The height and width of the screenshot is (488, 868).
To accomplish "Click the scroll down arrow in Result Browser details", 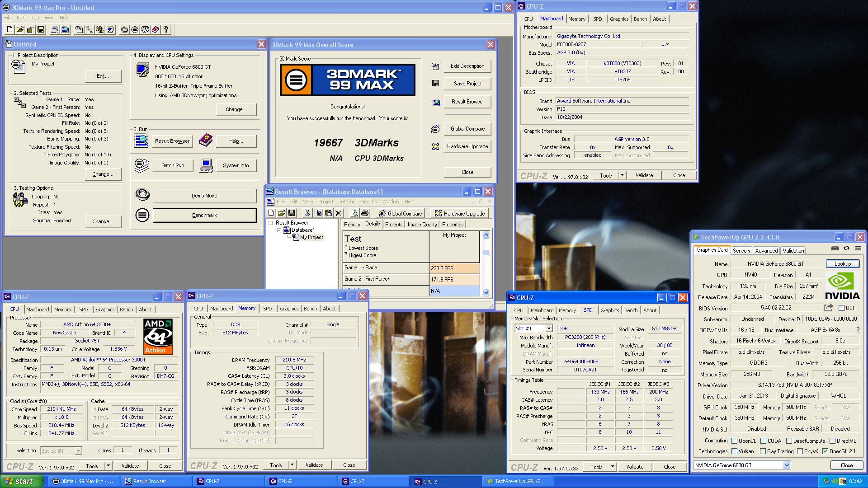I will 486,292.
